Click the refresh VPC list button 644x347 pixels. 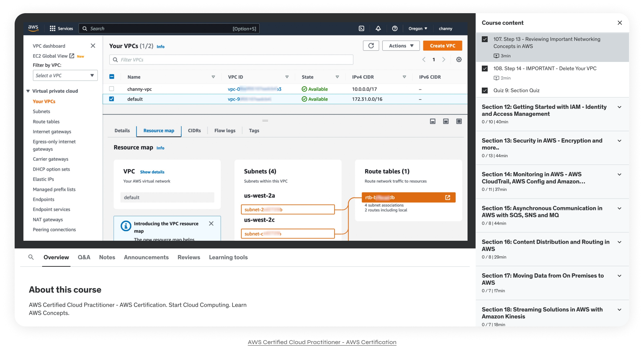tap(371, 46)
